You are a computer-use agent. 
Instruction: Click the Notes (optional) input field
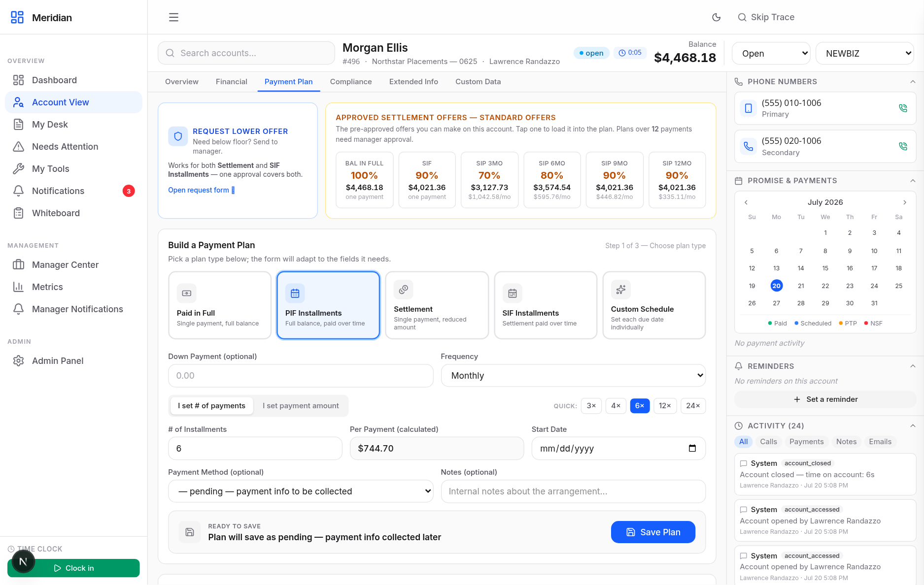573,491
